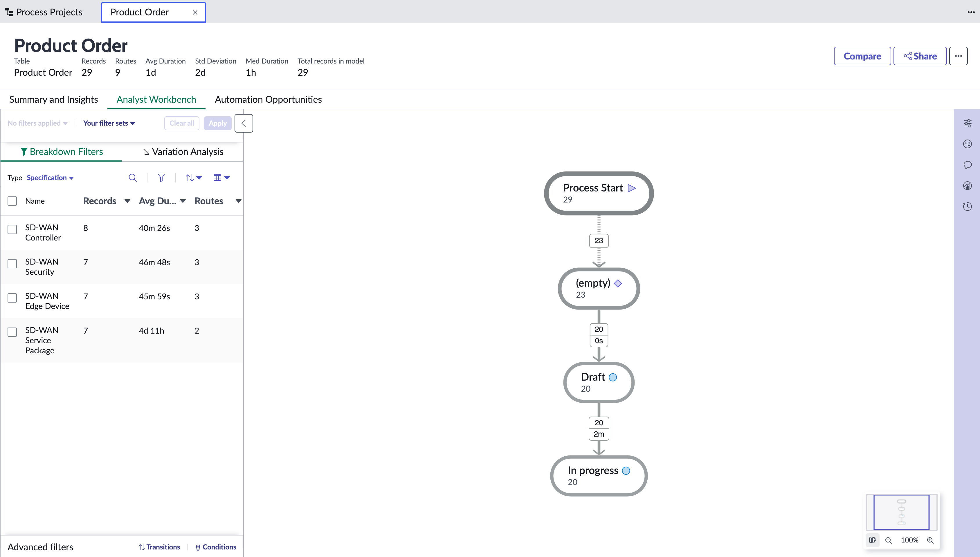Click the search magnifier in breakdown filters
Screen dimensions: 980x557
[133, 178]
